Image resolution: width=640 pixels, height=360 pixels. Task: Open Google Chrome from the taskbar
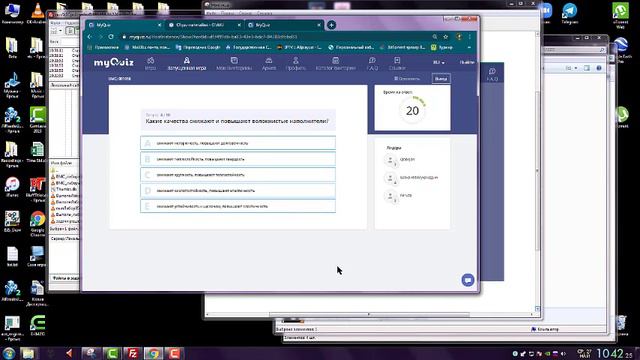[x=153, y=353]
